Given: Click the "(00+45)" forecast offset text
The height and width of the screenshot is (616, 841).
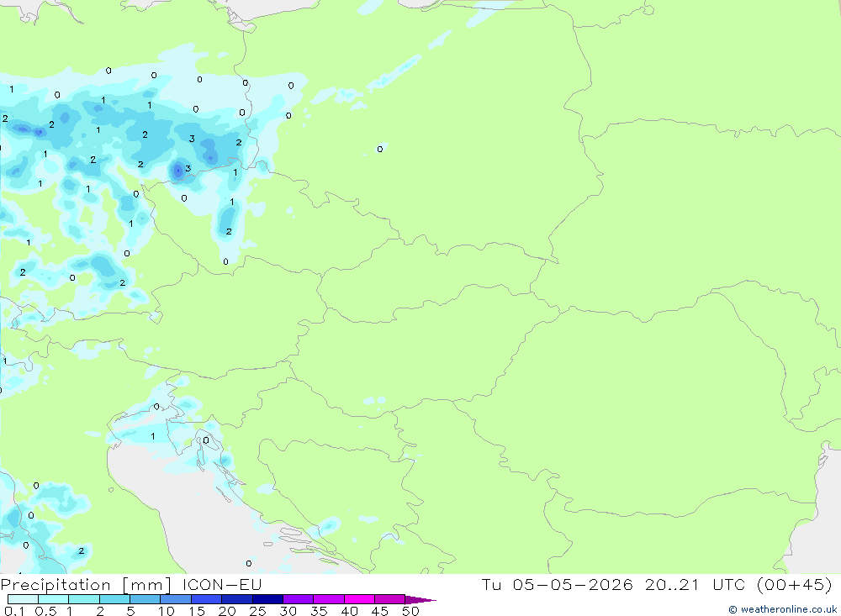Looking at the screenshot, I should pyautogui.click(x=795, y=584).
